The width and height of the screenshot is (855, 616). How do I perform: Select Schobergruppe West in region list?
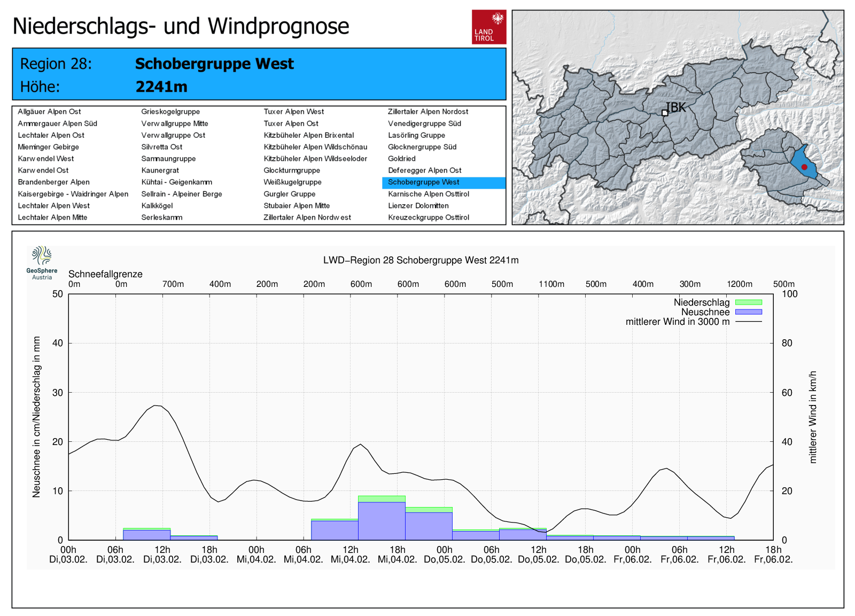(423, 182)
